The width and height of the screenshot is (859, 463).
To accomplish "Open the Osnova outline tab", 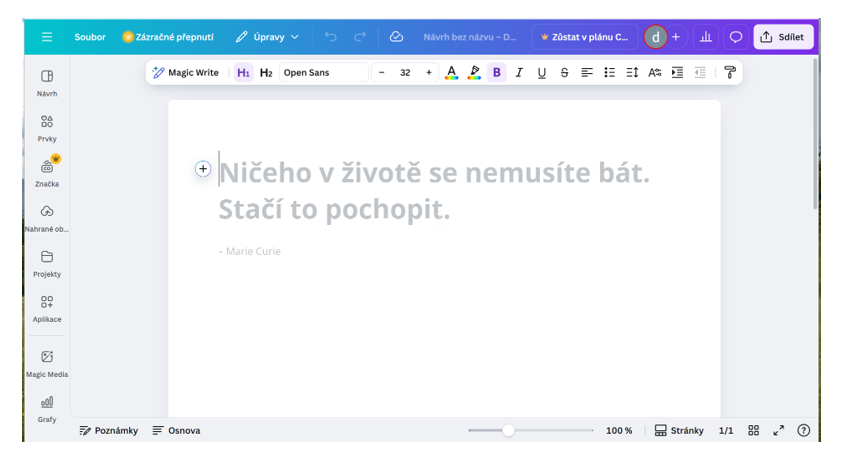I will (176, 431).
